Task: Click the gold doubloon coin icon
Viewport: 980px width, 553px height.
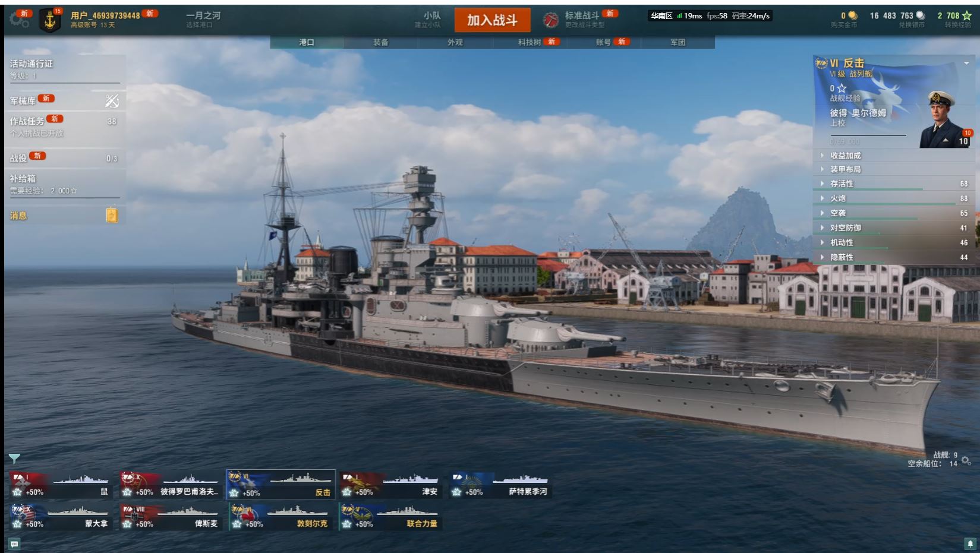Action: coord(853,15)
